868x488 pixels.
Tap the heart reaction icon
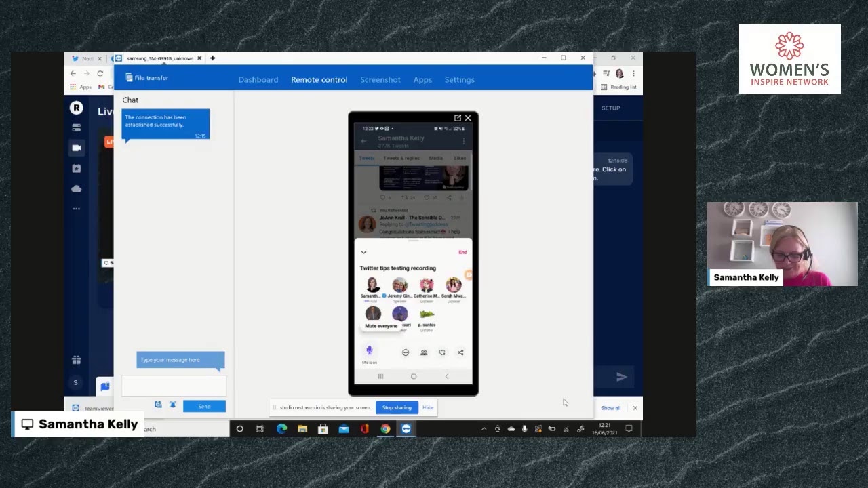(442, 352)
